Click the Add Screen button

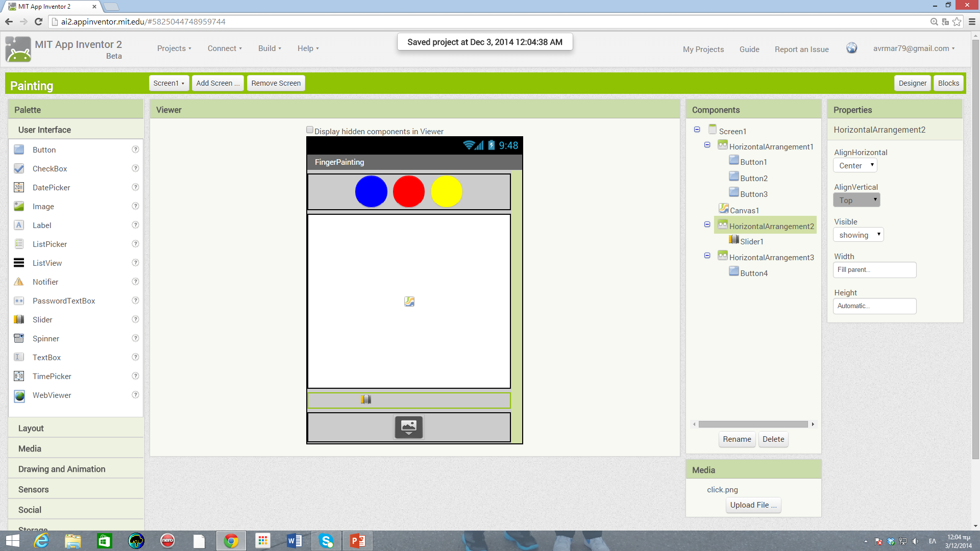point(218,83)
